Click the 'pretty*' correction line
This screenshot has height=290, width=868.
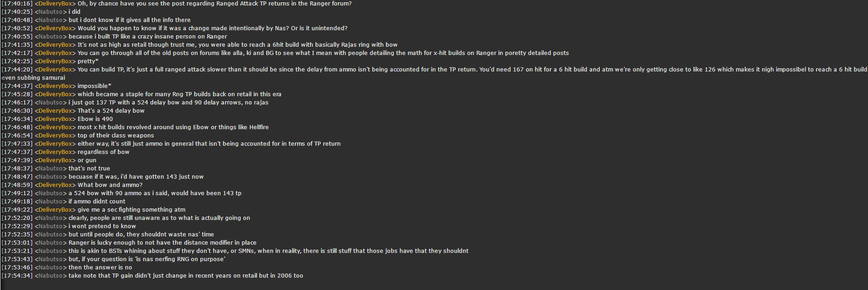[88, 61]
